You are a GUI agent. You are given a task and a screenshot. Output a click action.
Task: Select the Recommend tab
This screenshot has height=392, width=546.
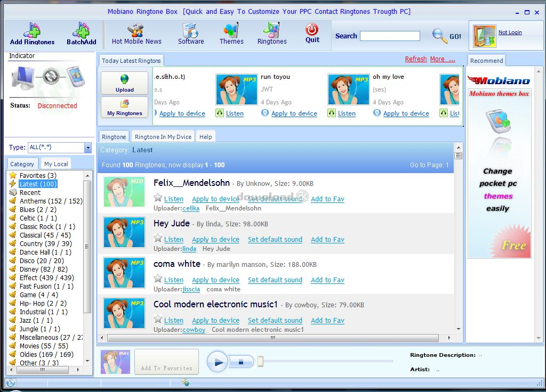click(486, 61)
